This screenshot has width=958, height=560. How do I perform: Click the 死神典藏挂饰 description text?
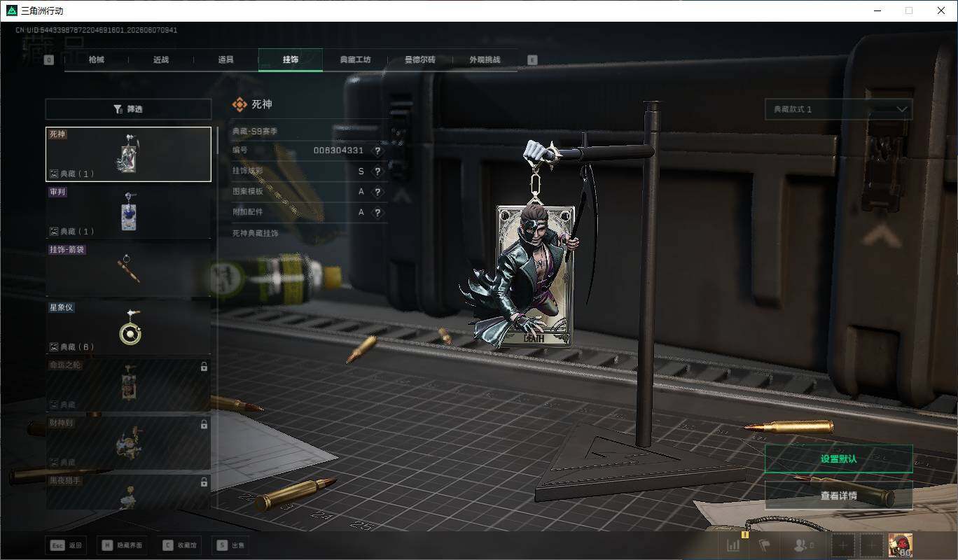(x=255, y=232)
